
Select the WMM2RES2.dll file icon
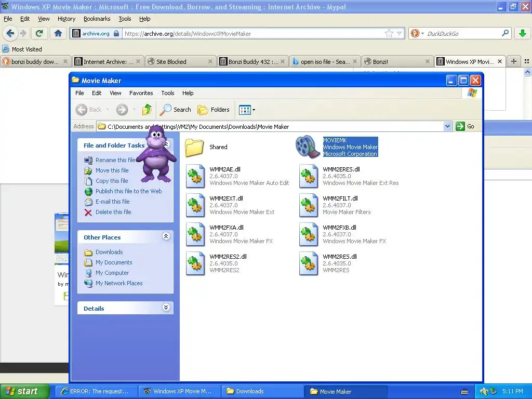[195, 263]
